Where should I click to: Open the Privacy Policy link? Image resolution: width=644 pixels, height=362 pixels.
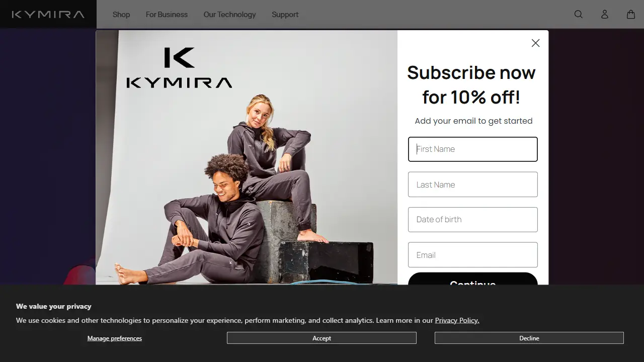(x=457, y=320)
